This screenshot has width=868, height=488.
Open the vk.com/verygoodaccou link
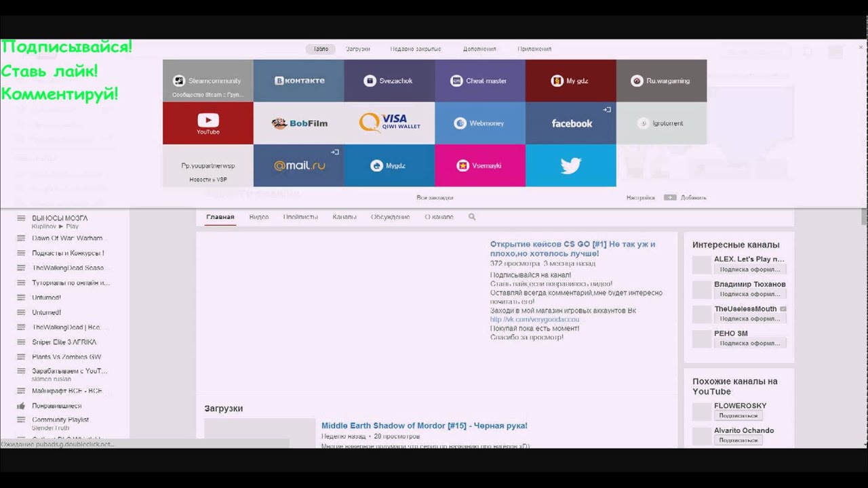[534, 319]
